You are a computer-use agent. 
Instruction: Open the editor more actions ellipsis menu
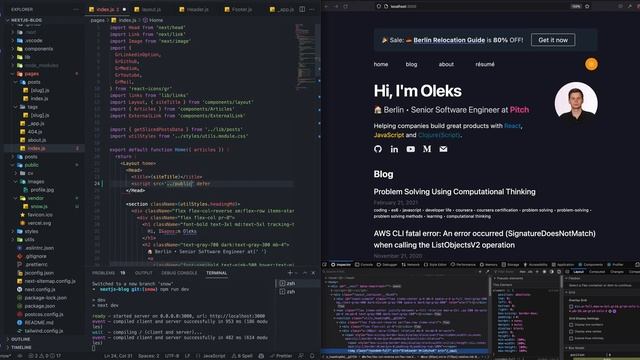point(312,9)
